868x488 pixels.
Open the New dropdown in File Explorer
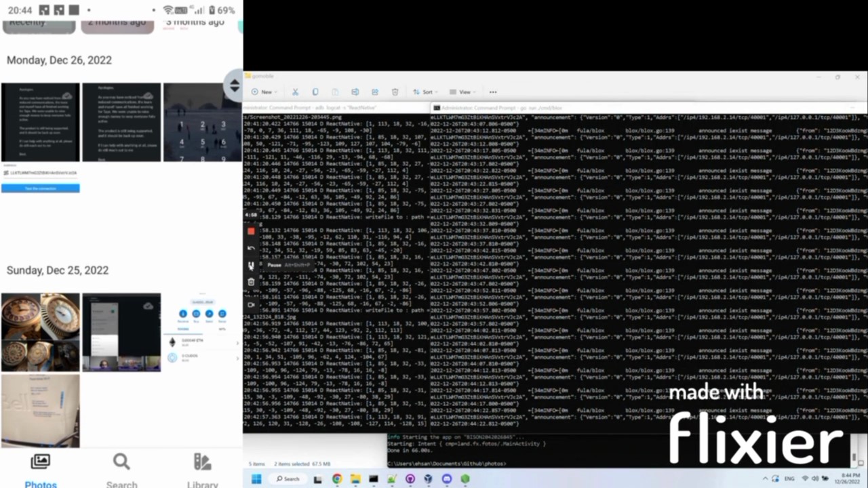[x=264, y=91]
